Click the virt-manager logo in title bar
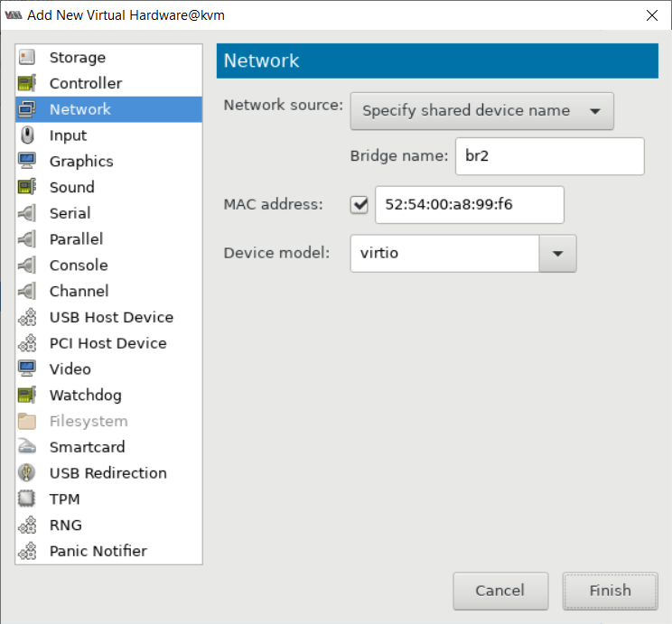 [14, 15]
